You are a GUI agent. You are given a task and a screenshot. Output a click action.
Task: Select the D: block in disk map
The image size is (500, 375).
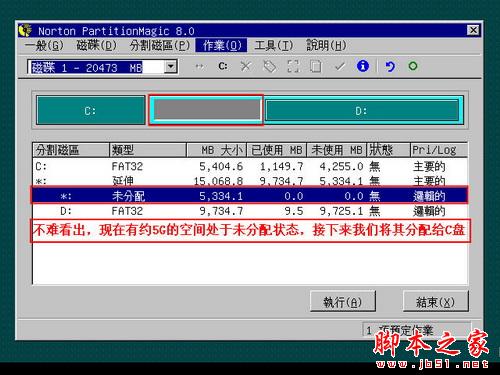[x=362, y=110]
